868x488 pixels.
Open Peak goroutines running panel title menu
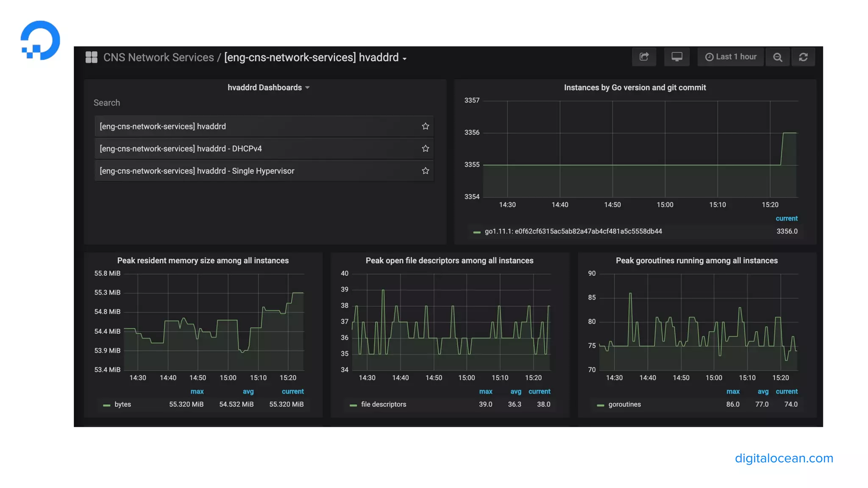coord(696,261)
